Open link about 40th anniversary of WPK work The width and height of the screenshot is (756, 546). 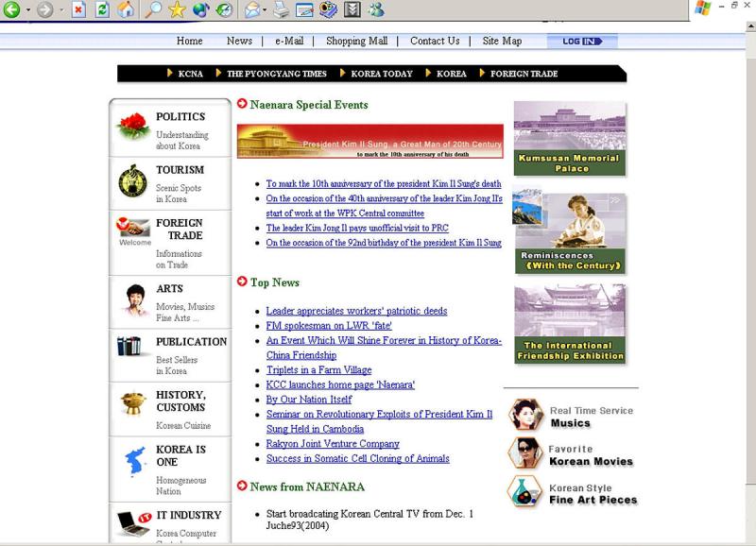tap(384, 206)
